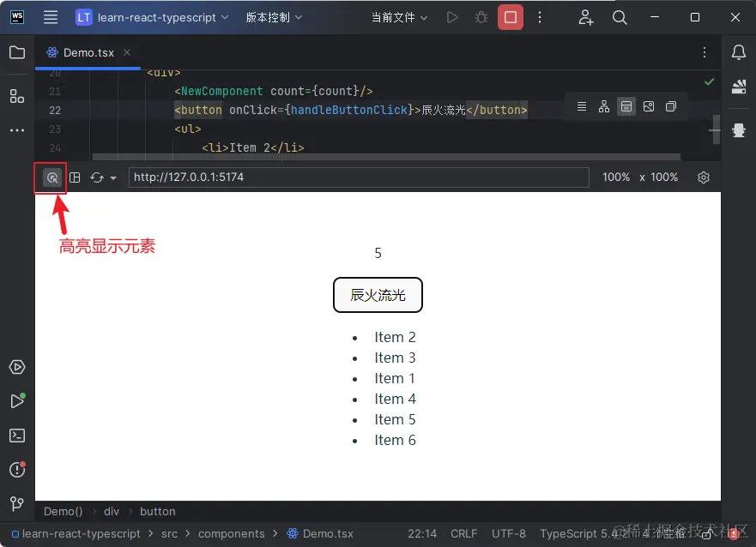The image size is (756, 547).
Task: Click the 辰火流光 button in preview
Action: [378, 294]
